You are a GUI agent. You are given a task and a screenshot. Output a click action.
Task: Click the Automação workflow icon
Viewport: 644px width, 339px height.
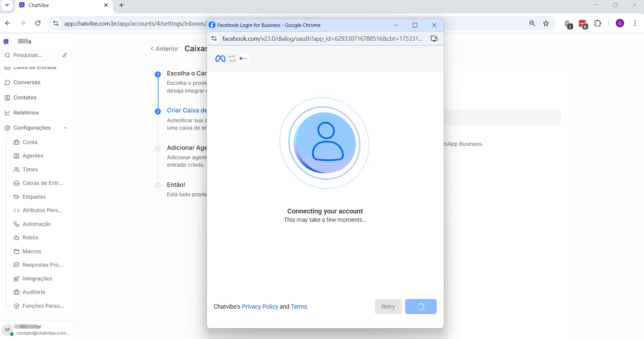16,224
